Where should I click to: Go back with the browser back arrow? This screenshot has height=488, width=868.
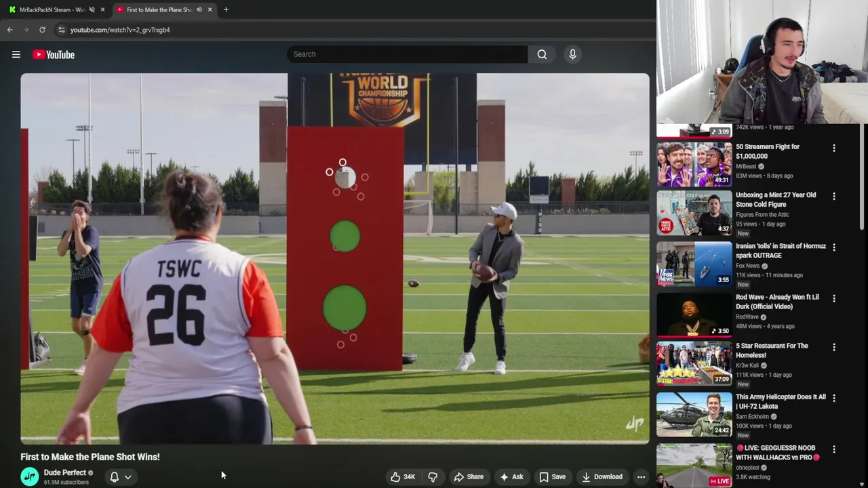click(x=9, y=30)
